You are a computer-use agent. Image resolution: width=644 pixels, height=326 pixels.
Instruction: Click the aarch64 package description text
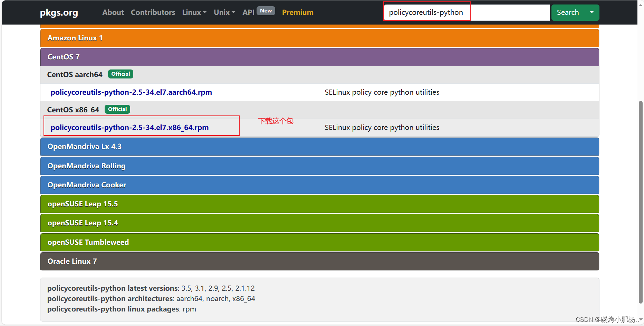(x=382, y=92)
